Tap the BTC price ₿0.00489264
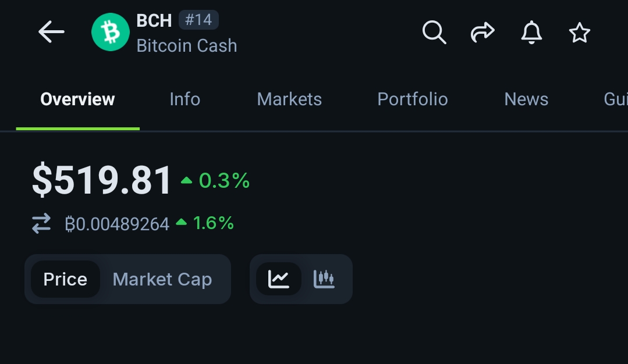 click(117, 224)
